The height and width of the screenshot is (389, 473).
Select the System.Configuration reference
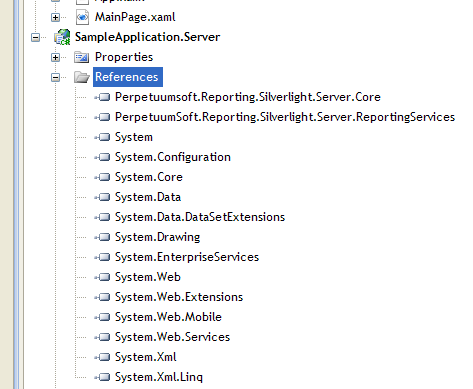[173, 157]
